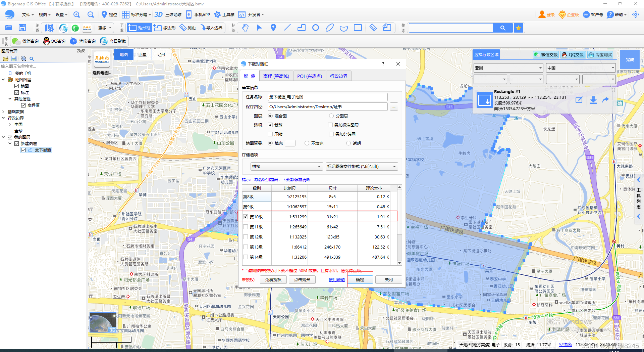Enable the overlay graticule grid checkbox
This screenshot has height=352, width=644.
331,134
